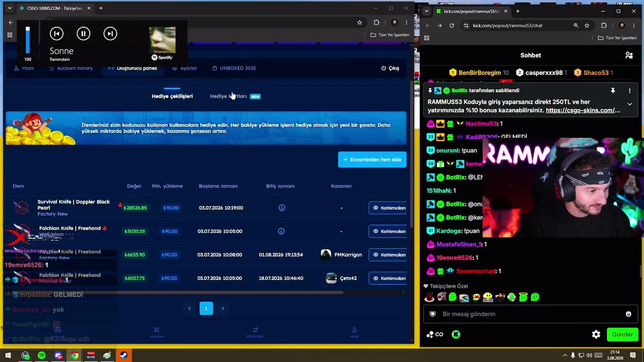This screenshot has height=362, width=644.
Task: Open the csgo-skins.com link in pinned message
Action: click(583, 110)
